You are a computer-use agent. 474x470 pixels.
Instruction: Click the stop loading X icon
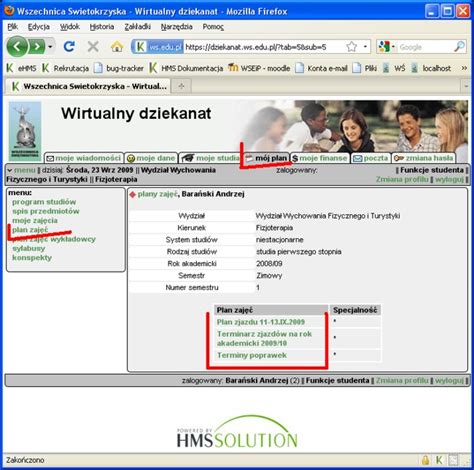click(93, 47)
